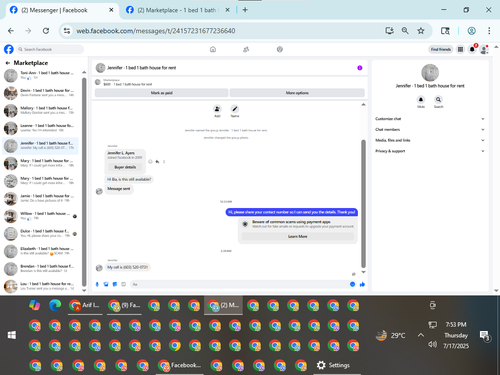Search in conversation with magnifier icon
500x375 pixels.
(x=438, y=99)
